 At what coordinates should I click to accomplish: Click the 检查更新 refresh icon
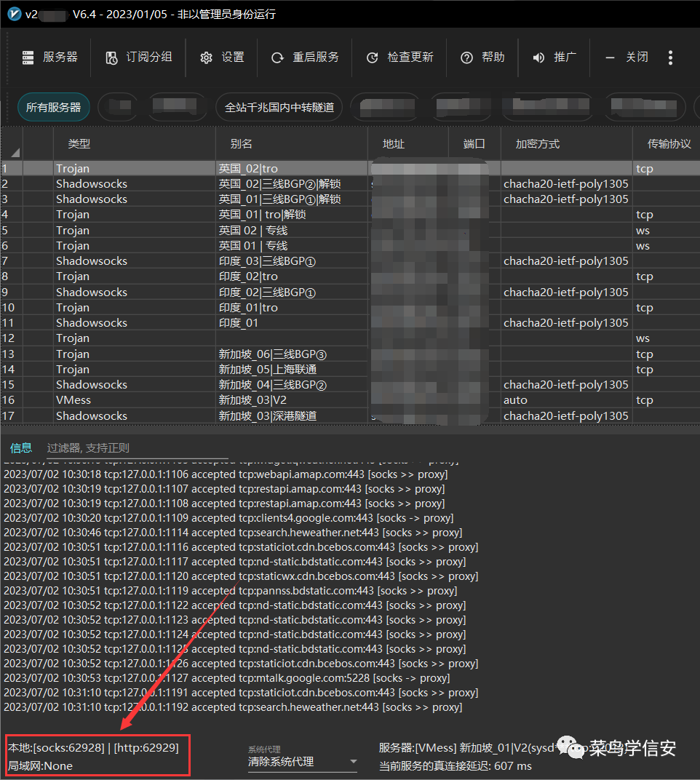pos(372,57)
